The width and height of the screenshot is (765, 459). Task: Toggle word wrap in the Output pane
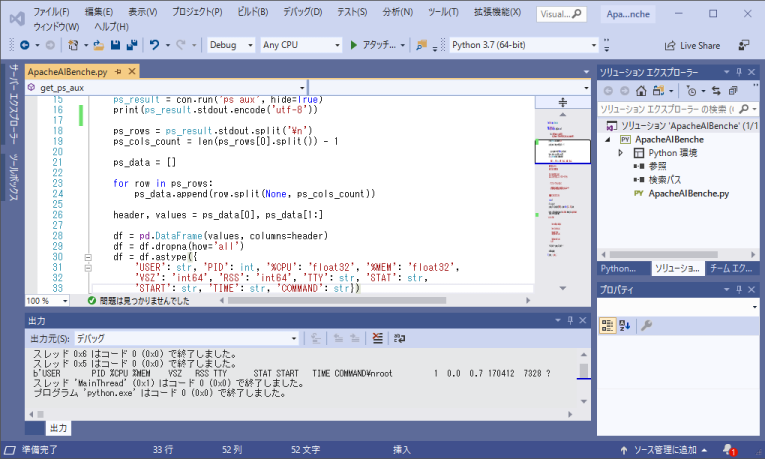[400, 338]
